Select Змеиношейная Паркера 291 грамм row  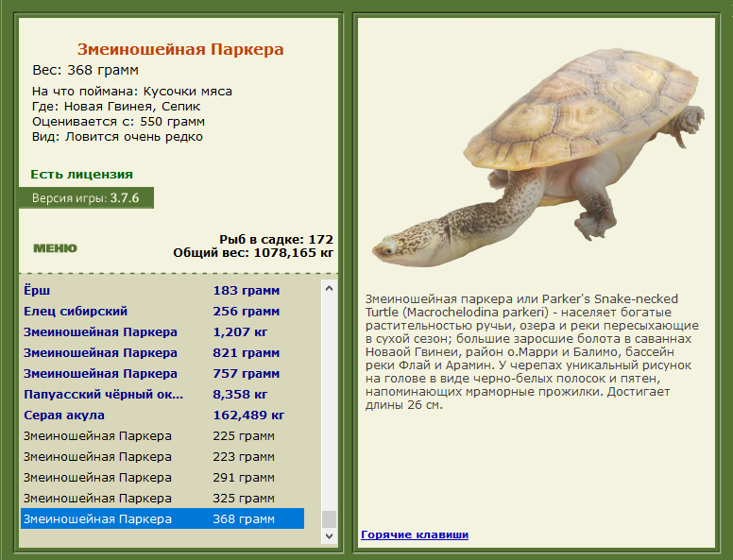(162, 478)
